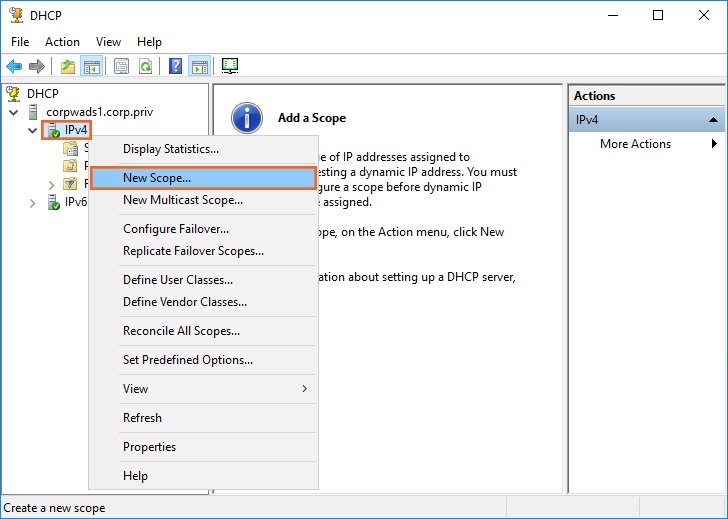Click the green Refresh toolbar icon
The width and height of the screenshot is (728, 519).
(145, 67)
